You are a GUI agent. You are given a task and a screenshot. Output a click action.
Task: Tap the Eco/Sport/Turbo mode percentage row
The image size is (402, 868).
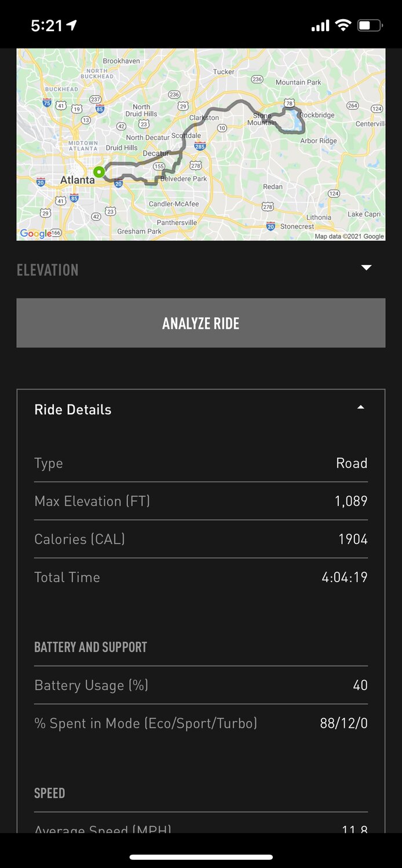coord(200,723)
